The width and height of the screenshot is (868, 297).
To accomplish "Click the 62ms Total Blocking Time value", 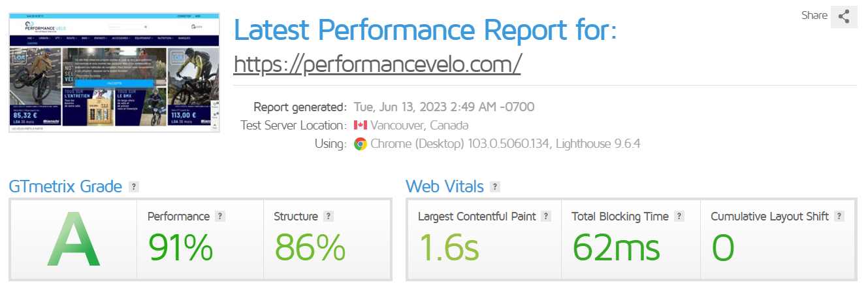I will [x=616, y=247].
